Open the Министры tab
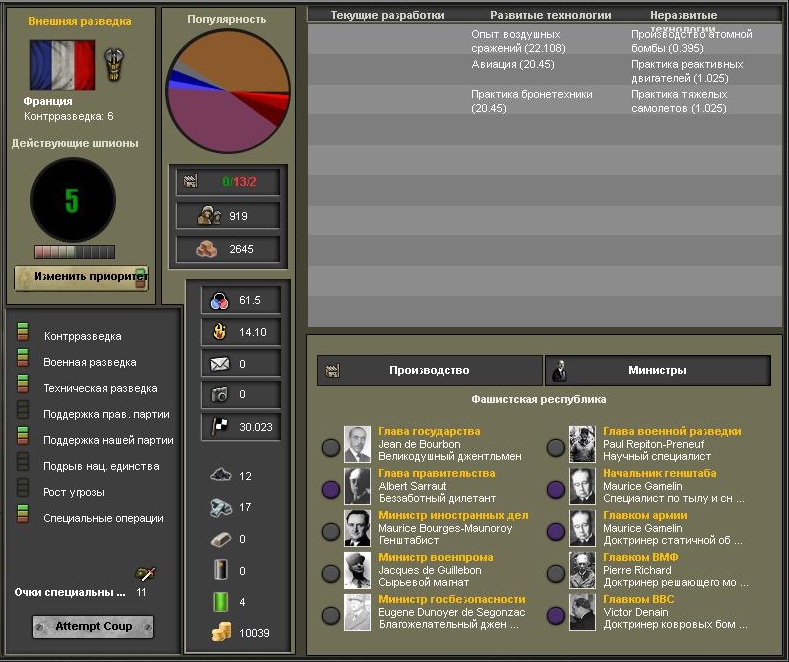Viewport: 789px width, 662px height. coord(657,370)
